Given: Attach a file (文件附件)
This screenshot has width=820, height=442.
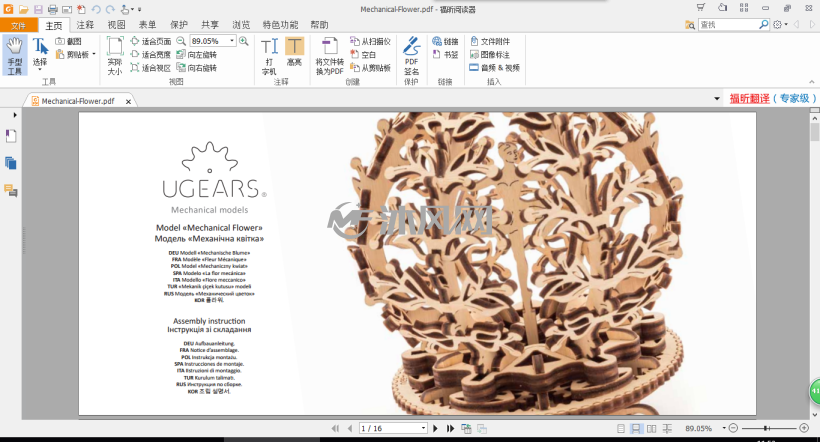Looking at the screenshot, I should tap(490, 41).
